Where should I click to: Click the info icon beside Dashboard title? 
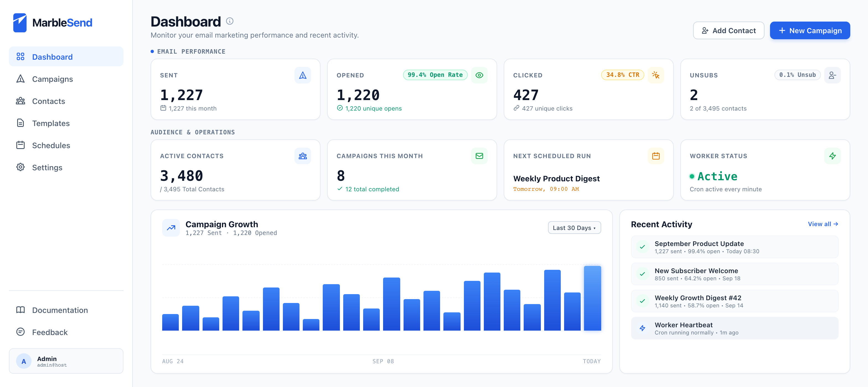click(229, 21)
